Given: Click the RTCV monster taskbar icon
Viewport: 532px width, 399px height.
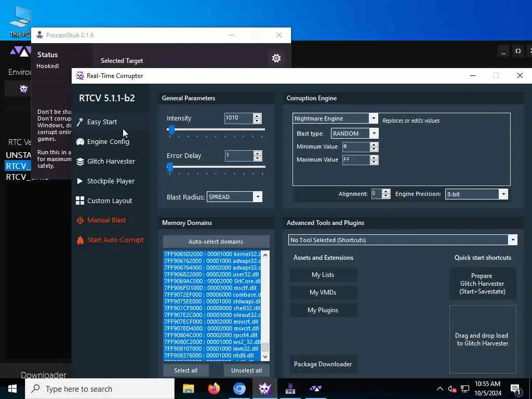Looking at the screenshot, I should tap(264, 389).
